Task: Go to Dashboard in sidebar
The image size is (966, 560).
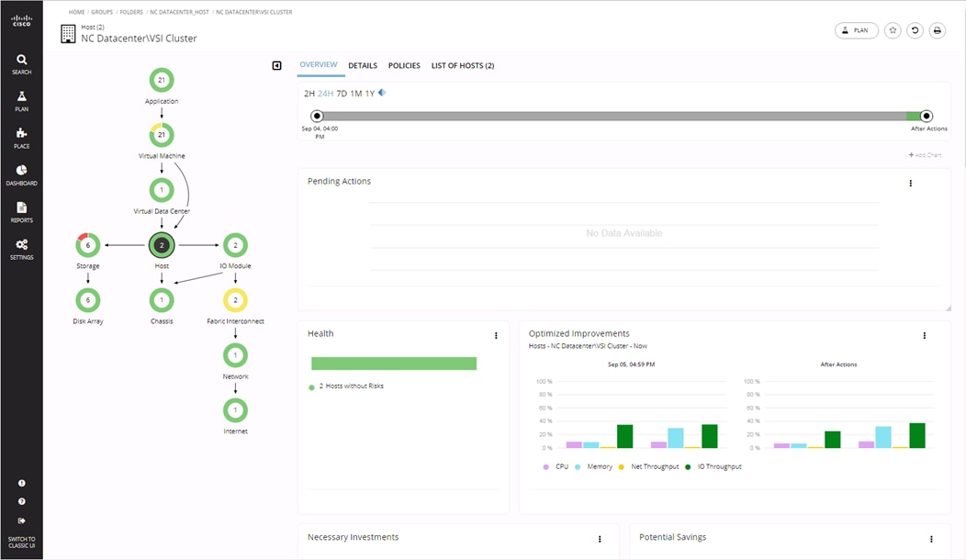Action: click(x=21, y=175)
